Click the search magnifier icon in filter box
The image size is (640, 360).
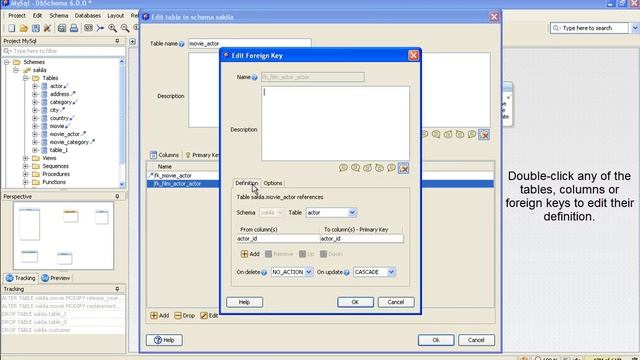[7, 51]
